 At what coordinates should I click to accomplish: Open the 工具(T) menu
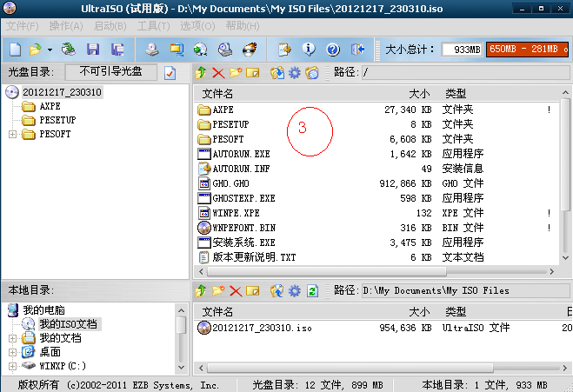click(x=154, y=26)
